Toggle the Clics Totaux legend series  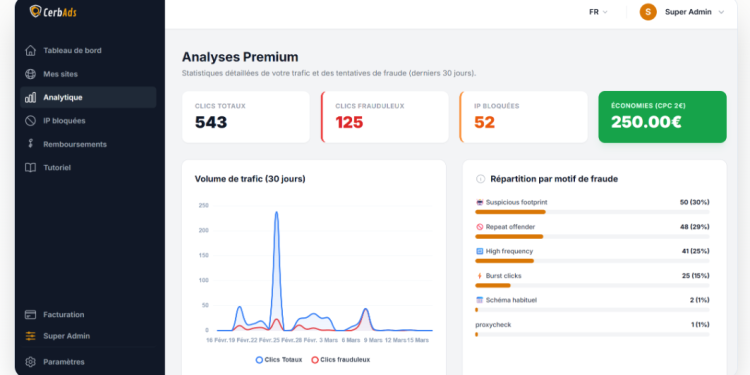[x=279, y=360]
